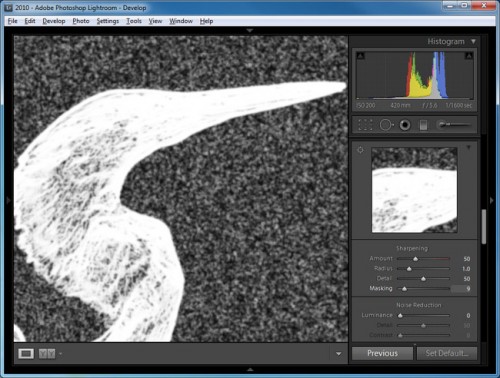
Task: Select the Graduated Filter tool
Action: [x=423, y=125]
